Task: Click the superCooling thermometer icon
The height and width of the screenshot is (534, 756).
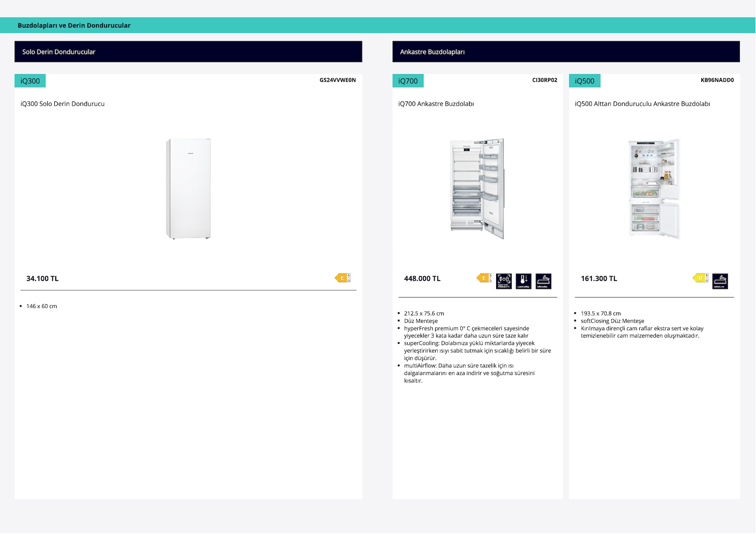Action: pyautogui.click(x=524, y=281)
